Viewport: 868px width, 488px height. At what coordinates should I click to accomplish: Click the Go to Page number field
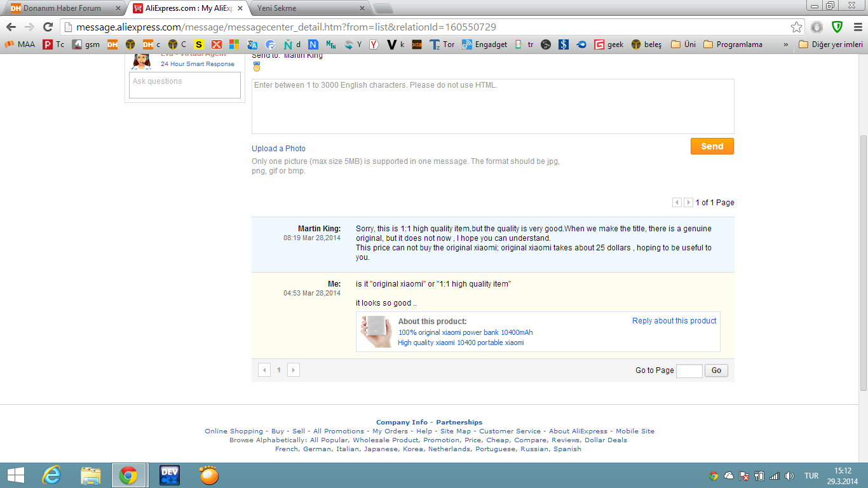click(x=689, y=370)
